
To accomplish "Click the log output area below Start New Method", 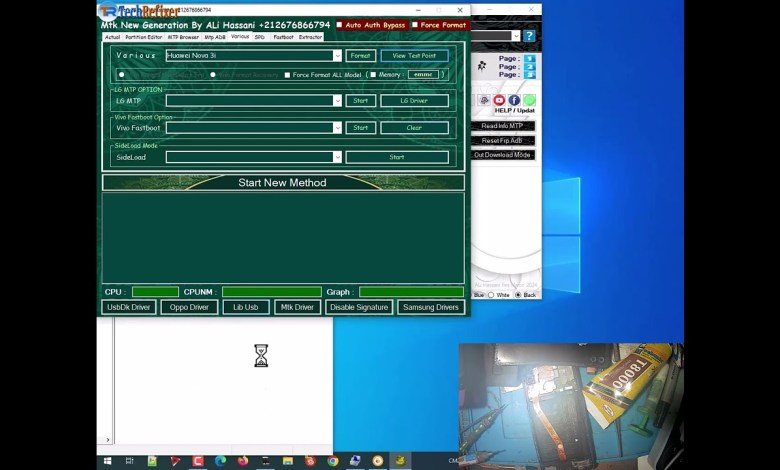I will pyautogui.click(x=283, y=238).
